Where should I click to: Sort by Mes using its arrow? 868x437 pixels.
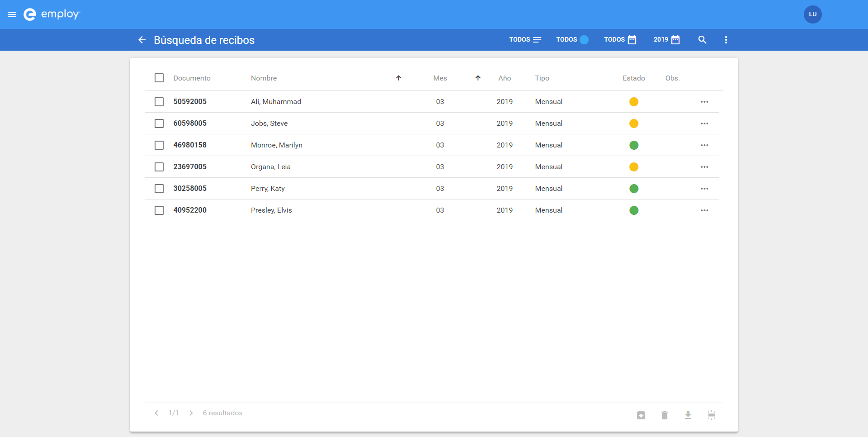(478, 78)
